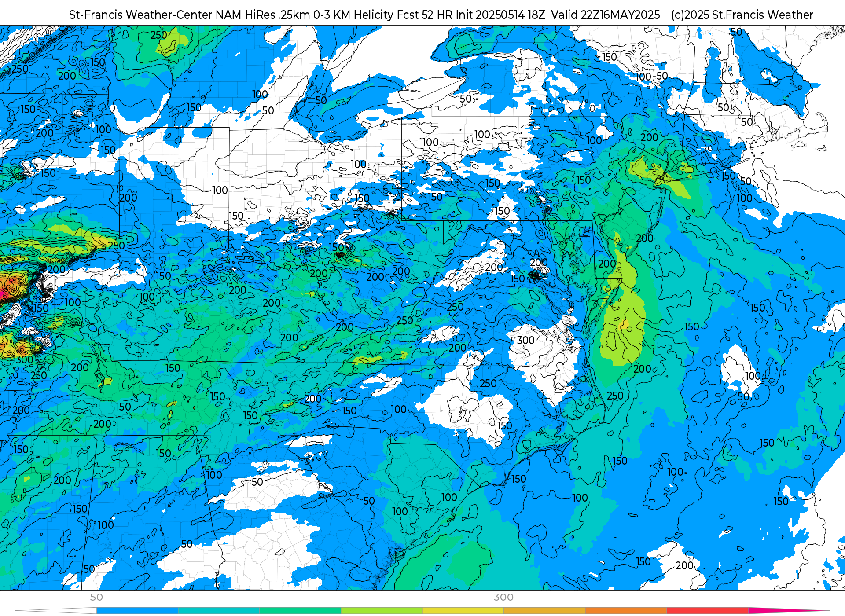Click the gray "50" label above the color scale
This screenshot has height=616, width=845.
96,597
